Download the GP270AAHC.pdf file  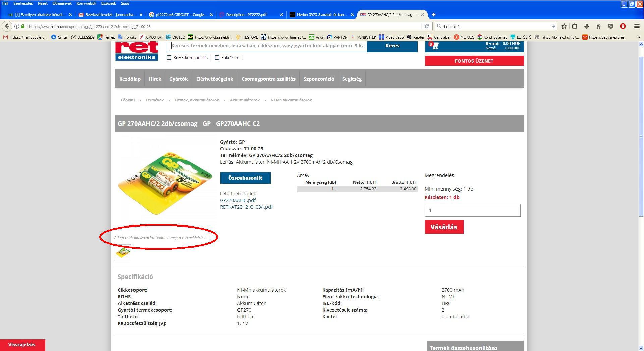click(x=238, y=200)
